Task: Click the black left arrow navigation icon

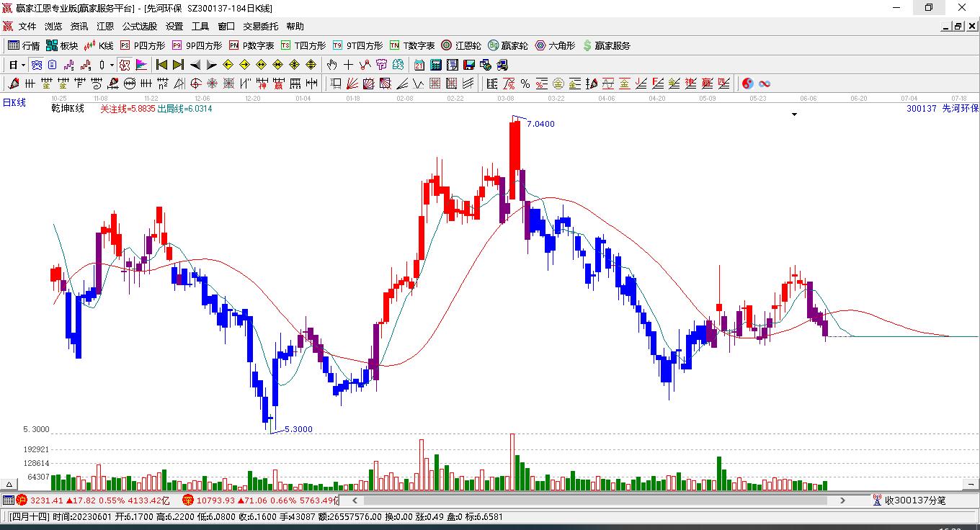Action: [195, 65]
